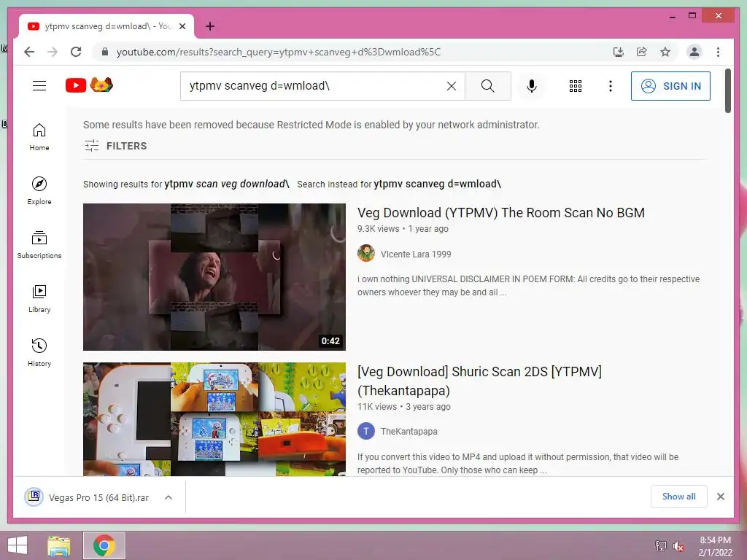This screenshot has width=747, height=560.
Task: Click corrected query ytpmv scan veg download
Action: [x=227, y=184]
